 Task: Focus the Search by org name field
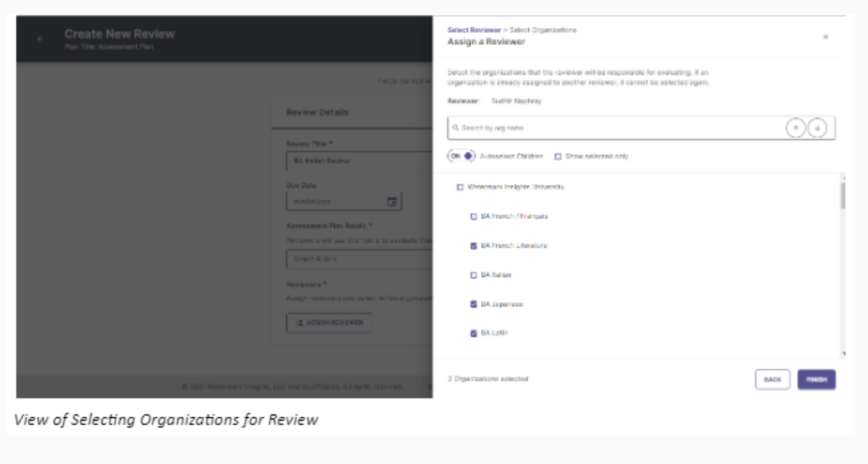tap(641, 128)
